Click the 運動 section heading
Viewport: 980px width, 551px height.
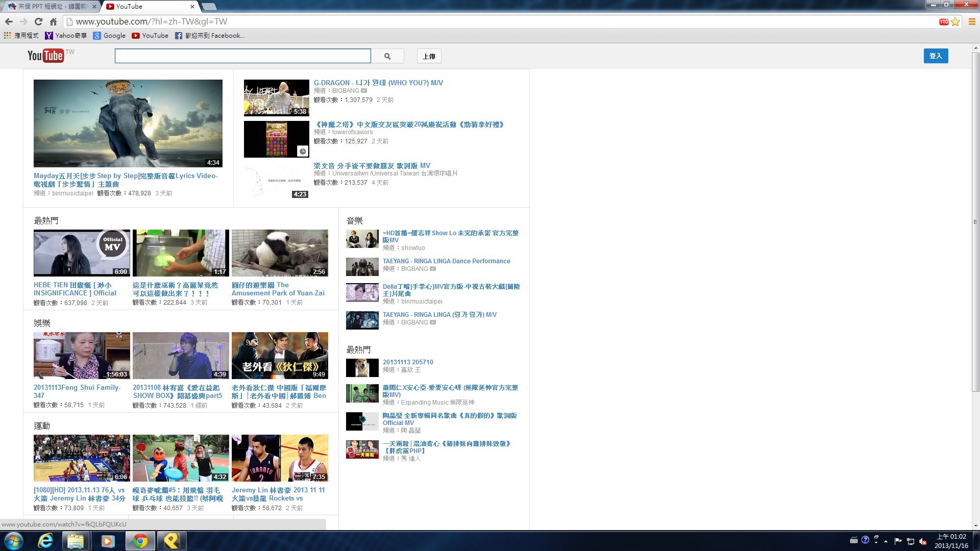[42, 425]
